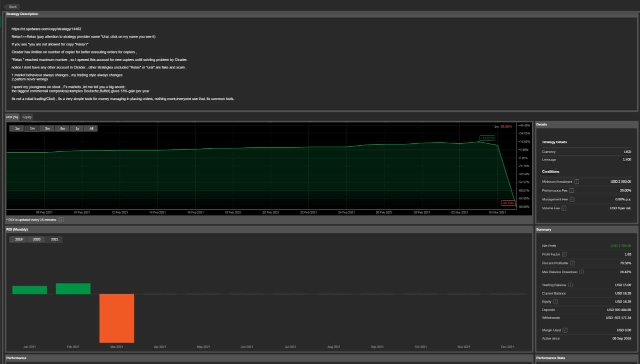
Task: Click the 08 Feb 2021 axis date
Action: click(x=44, y=213)
